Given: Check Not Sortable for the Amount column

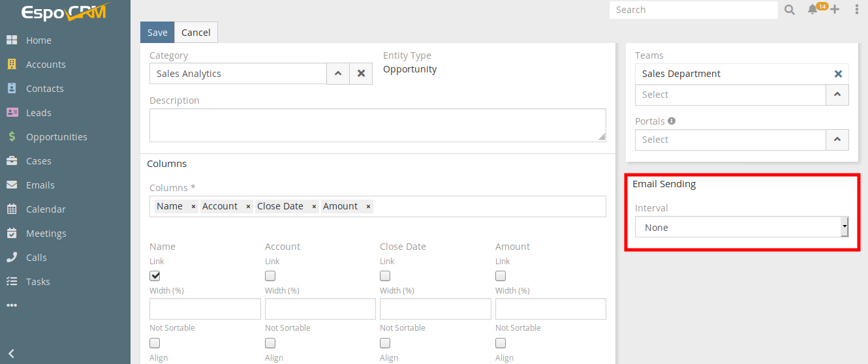Looking at the screenshot, I should [501, 343].
